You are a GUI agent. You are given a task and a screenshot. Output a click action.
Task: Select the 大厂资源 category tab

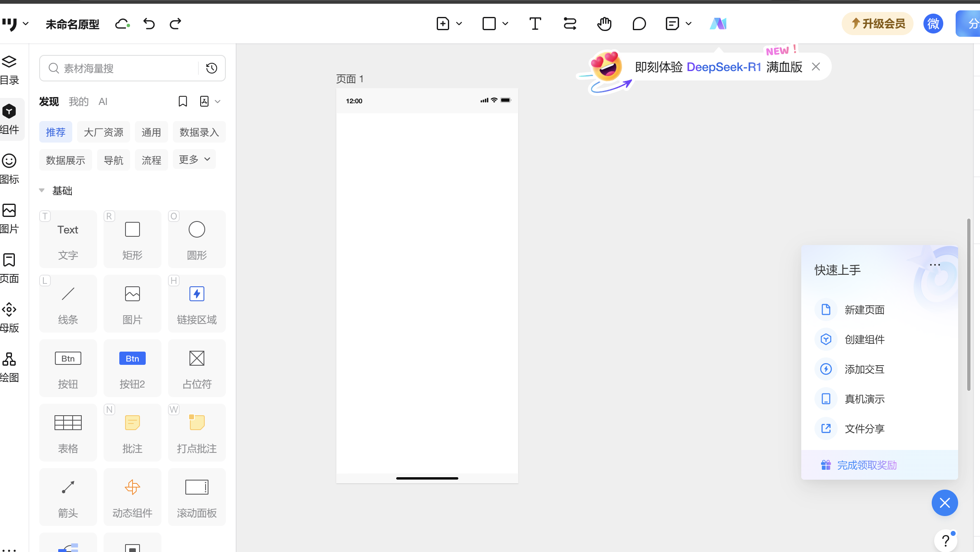(103, 132)
